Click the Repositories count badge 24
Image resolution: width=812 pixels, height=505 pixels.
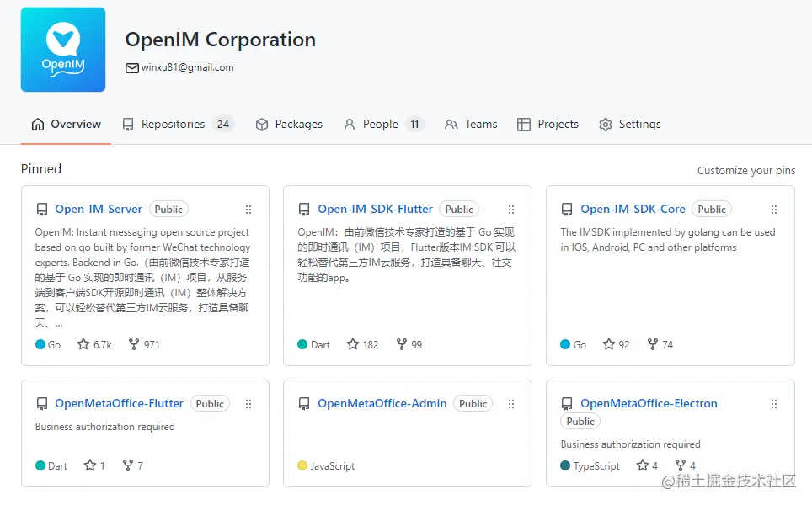[x=223, y=125]
